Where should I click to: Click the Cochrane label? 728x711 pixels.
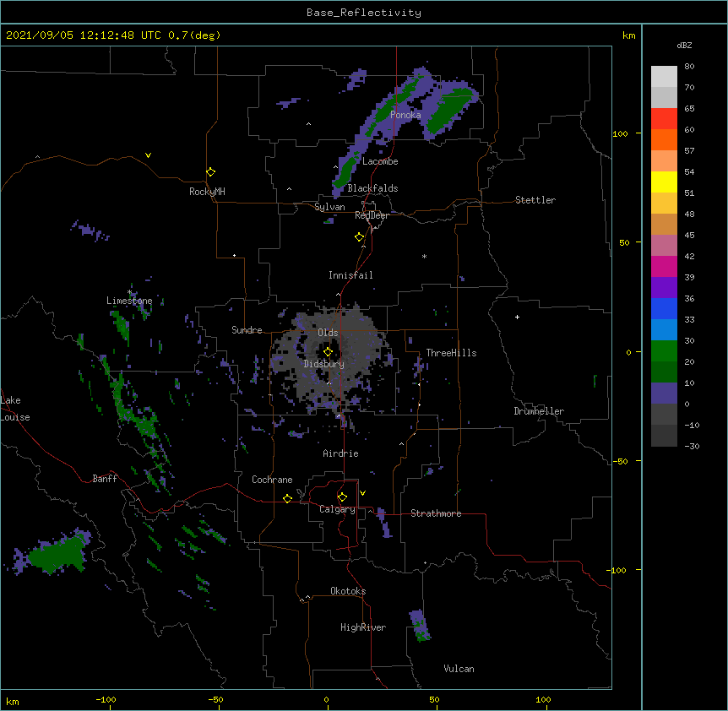[272, 480]
